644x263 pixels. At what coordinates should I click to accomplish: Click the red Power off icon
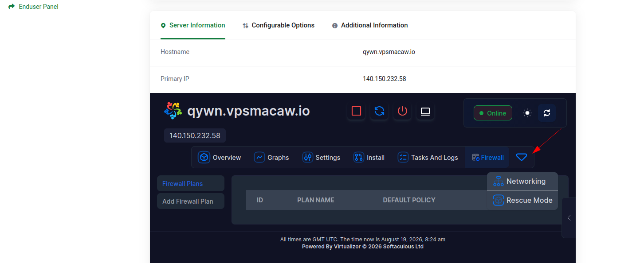click(402, 111)
